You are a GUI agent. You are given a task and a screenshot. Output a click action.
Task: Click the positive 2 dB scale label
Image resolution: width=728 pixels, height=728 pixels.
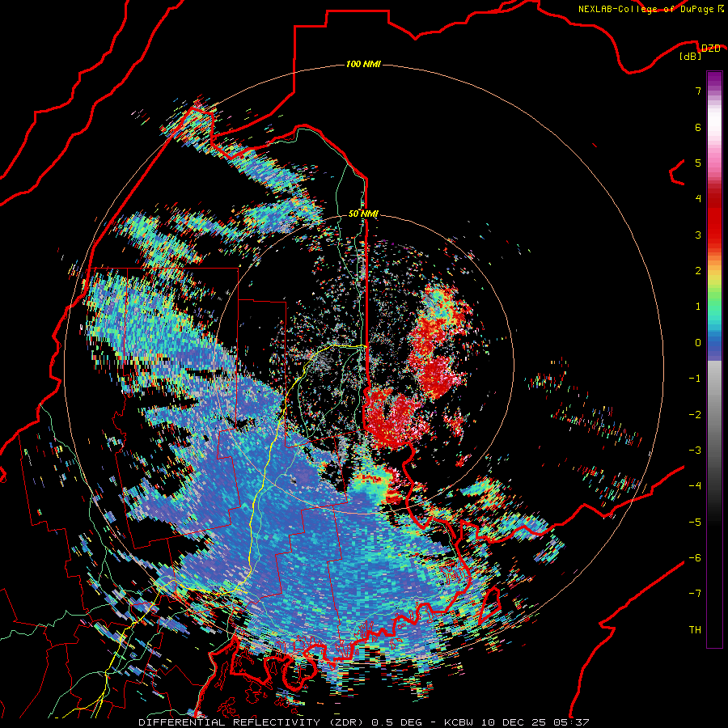point(698,271)
